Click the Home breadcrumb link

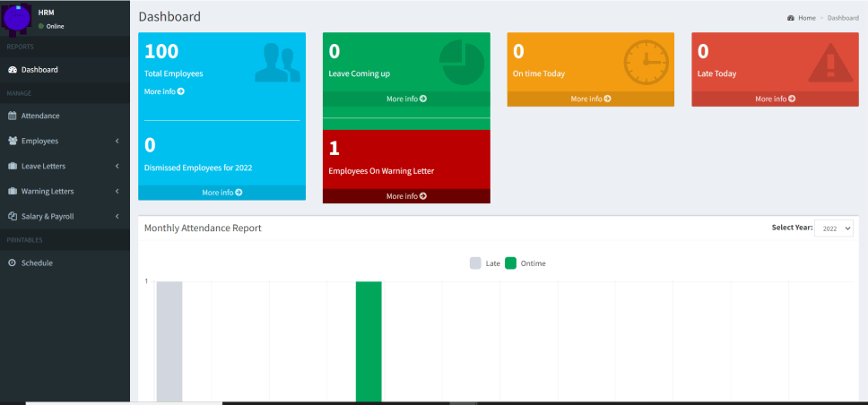point(806,18)
